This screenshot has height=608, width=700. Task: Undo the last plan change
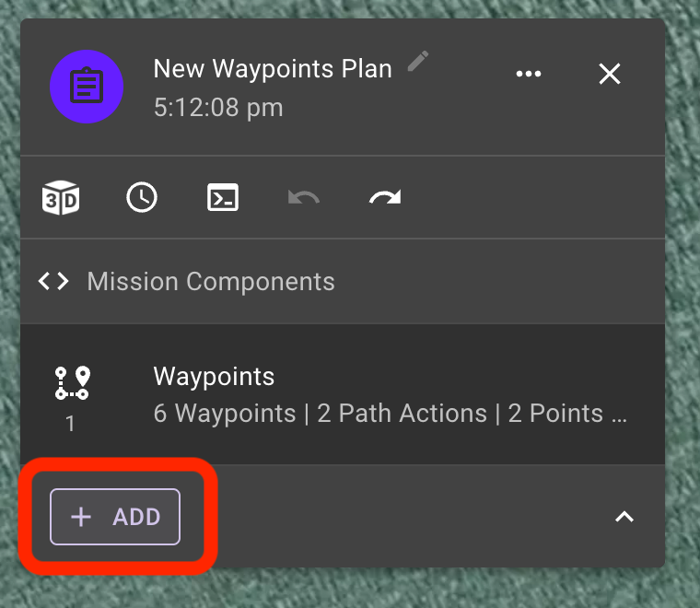304,197
